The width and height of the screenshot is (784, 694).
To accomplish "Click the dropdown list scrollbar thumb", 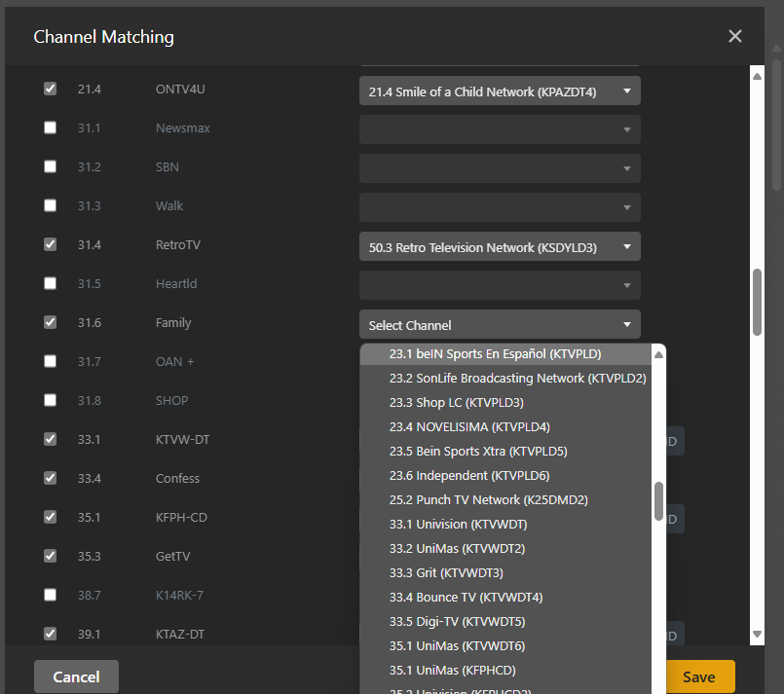I will [659, 501].
